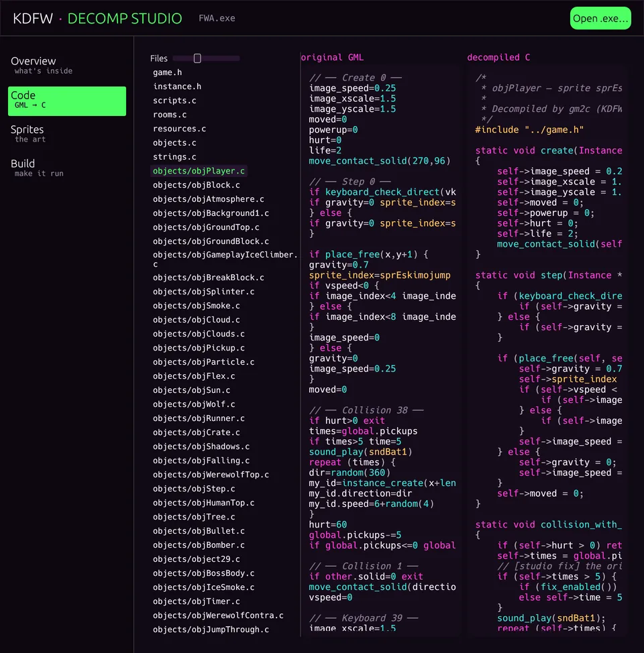
Task: Click the 'hurt=60' line in GML
Action: [327, 525]
